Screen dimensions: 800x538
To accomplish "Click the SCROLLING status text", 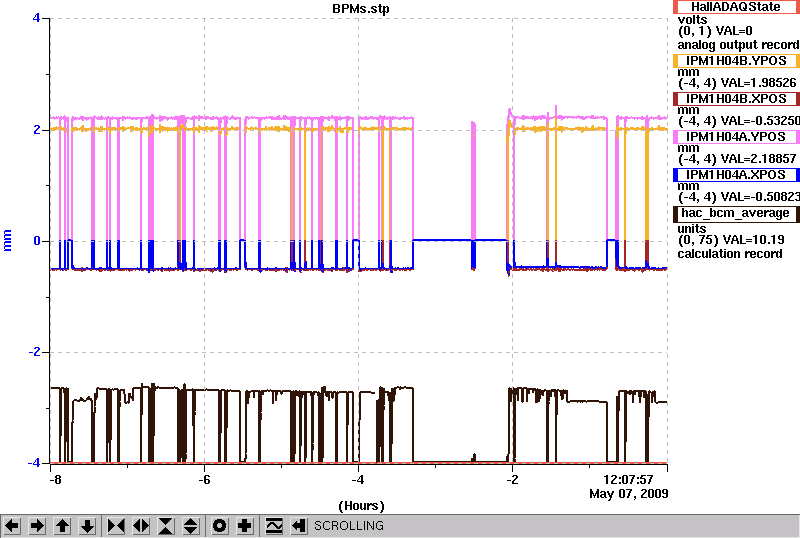I will (348, 526).
